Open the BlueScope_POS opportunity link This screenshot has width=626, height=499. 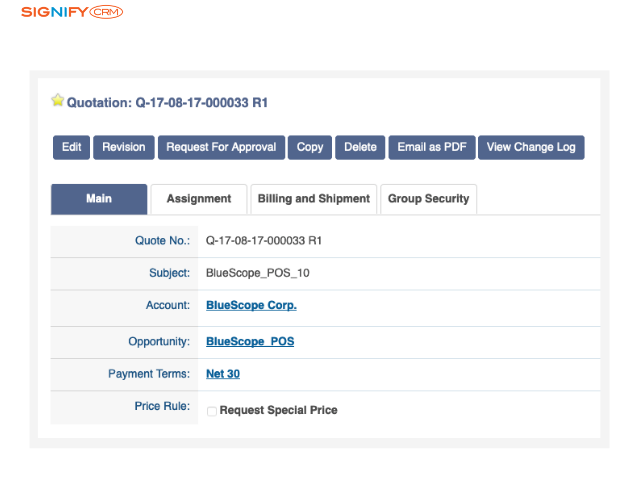point(250,342)
